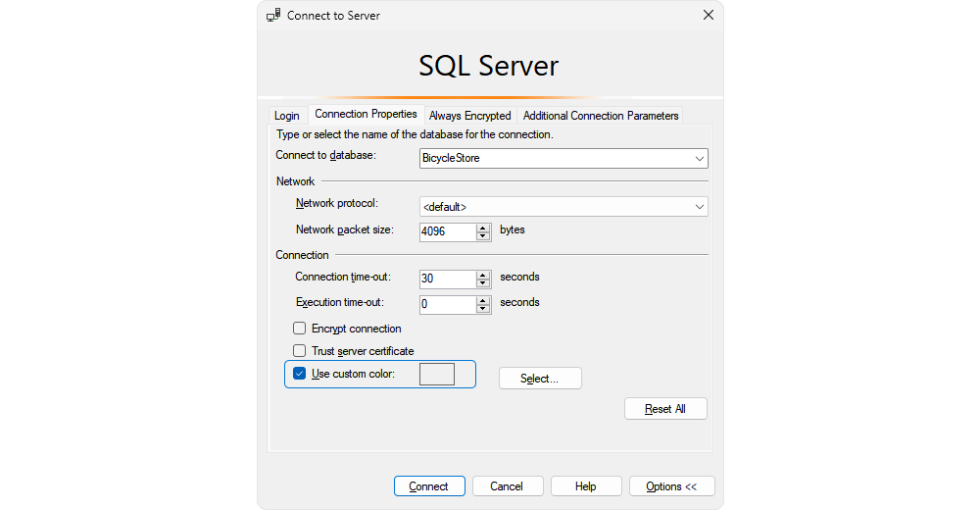Click the Connect button
The width and height of the screenshot is (980, 510).
429,486
